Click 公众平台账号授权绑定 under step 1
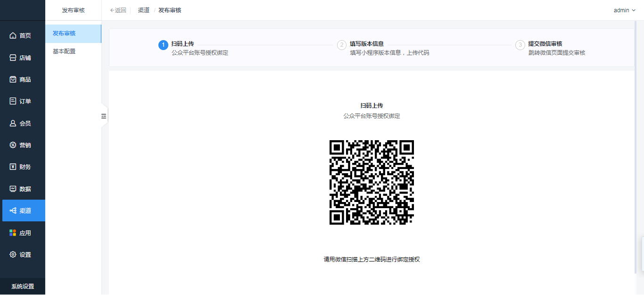Screen dimensions: 644x295 [x=200, y=53]
